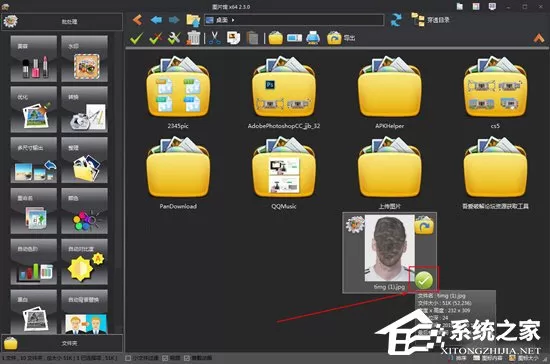Open the watermark tool with stamp icon
This screenshot has width=550, height=364.
pos(85,59)
